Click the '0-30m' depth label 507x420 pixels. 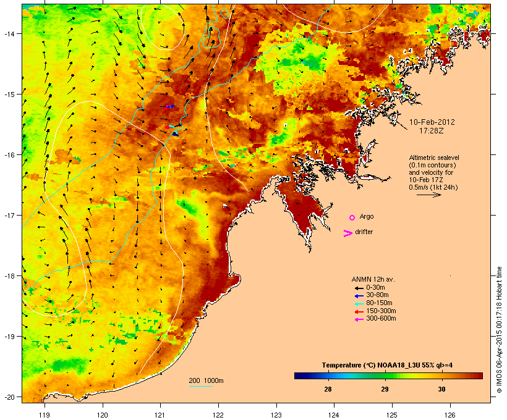tap(375, 287)
